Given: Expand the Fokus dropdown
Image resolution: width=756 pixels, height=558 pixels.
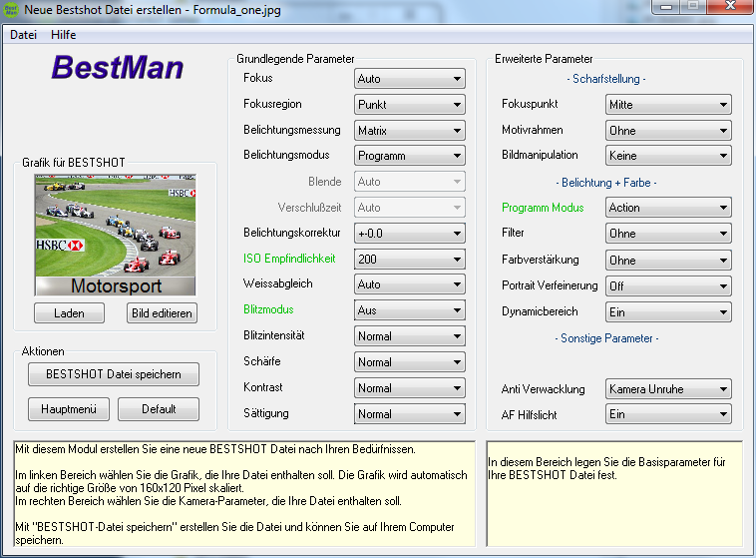Looking at the screenshot, I should click(x=409, y=79).
